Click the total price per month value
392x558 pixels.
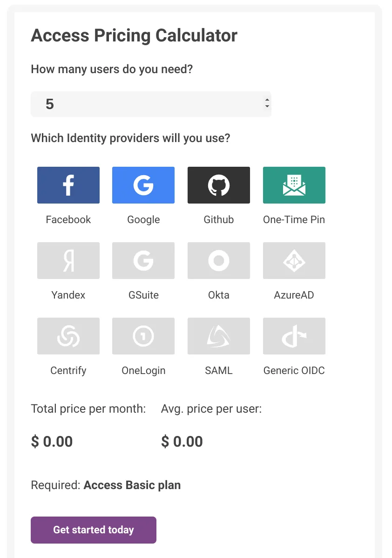tap(52, 442)
